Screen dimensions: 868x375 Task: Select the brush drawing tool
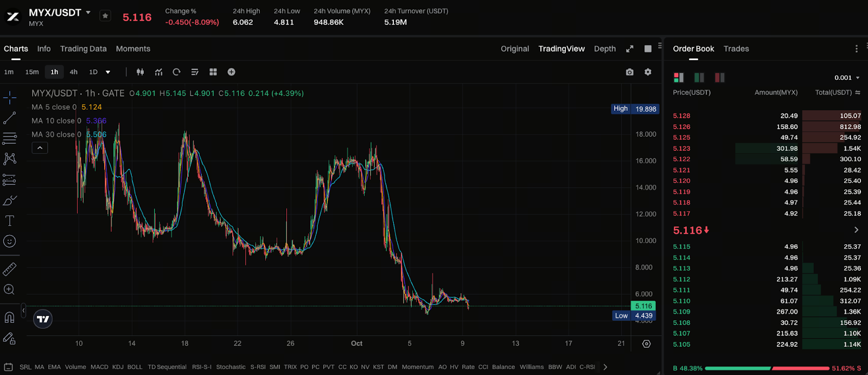click(x=10, y=201)
